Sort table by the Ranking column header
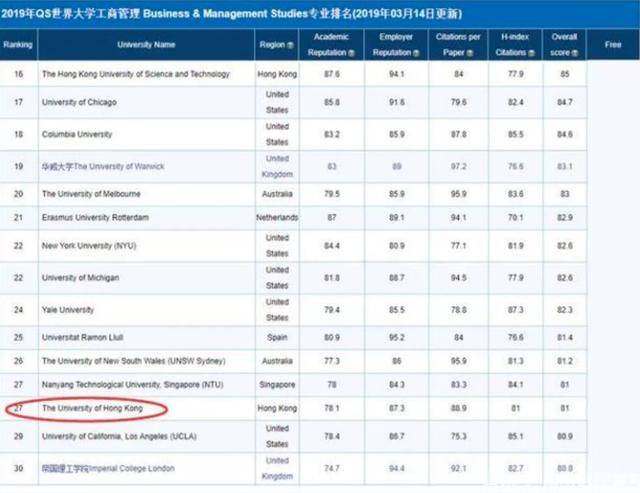The image size is (640, 493). coord(17,45)
